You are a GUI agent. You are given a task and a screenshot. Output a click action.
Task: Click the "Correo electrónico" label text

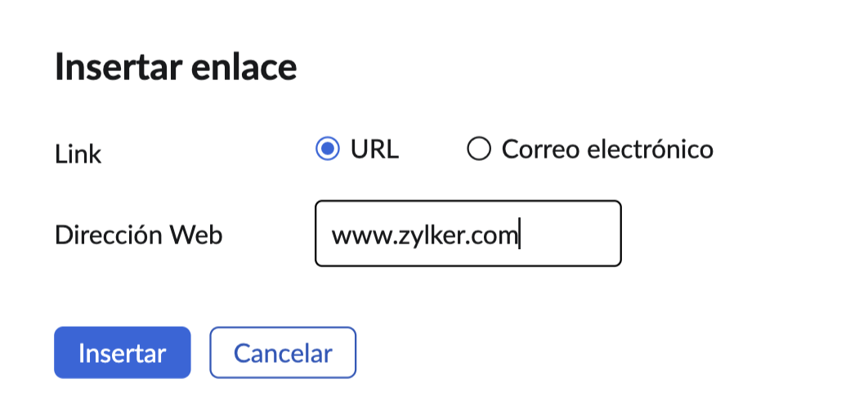click(x=607, y=149)
